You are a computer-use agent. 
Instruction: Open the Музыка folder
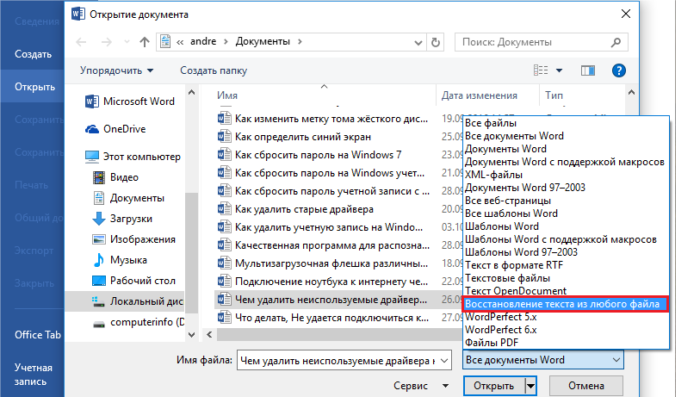click(120, 260)
